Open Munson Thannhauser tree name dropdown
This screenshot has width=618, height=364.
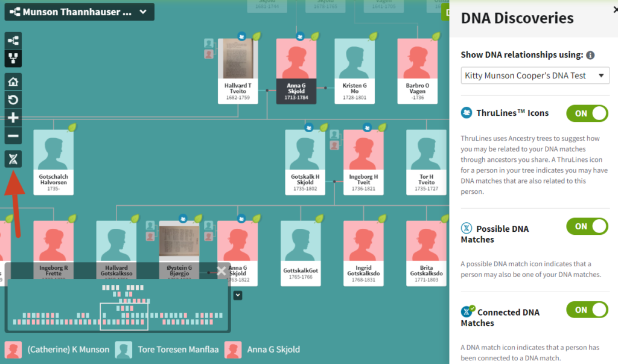[x=80, y=12]
